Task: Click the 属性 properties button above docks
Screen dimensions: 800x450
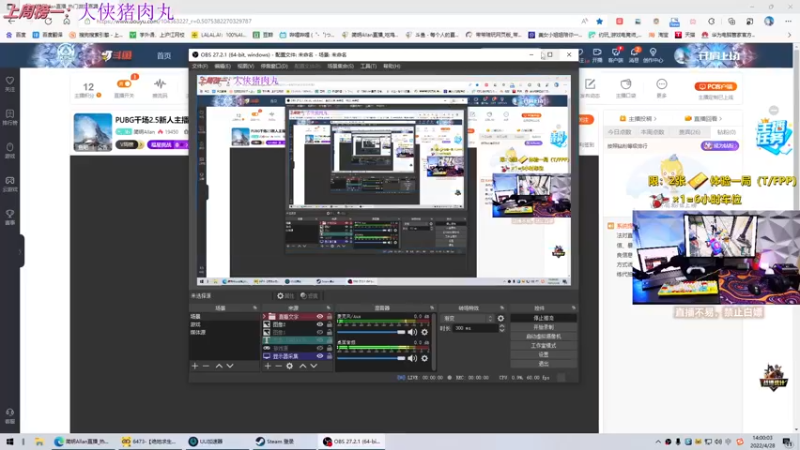Action: click(285, 296)
